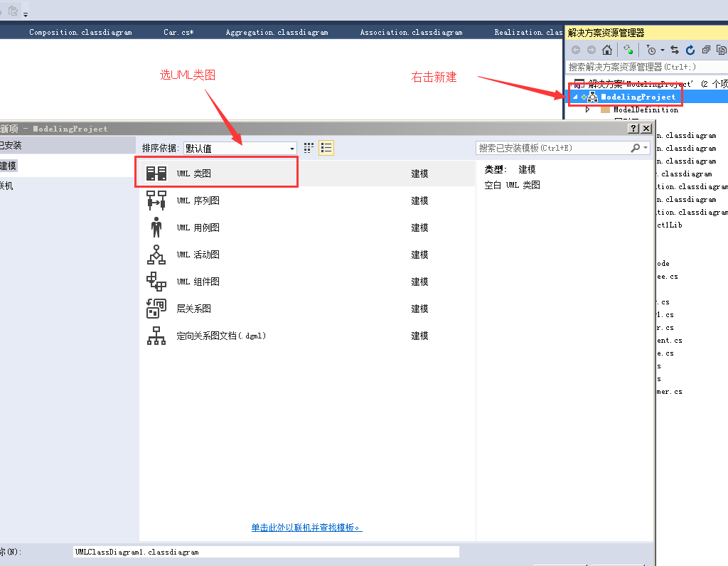The image size is (728, 566).
Task: Open dropdown arrow beside template search magnifier
Action: coord(646,148)
